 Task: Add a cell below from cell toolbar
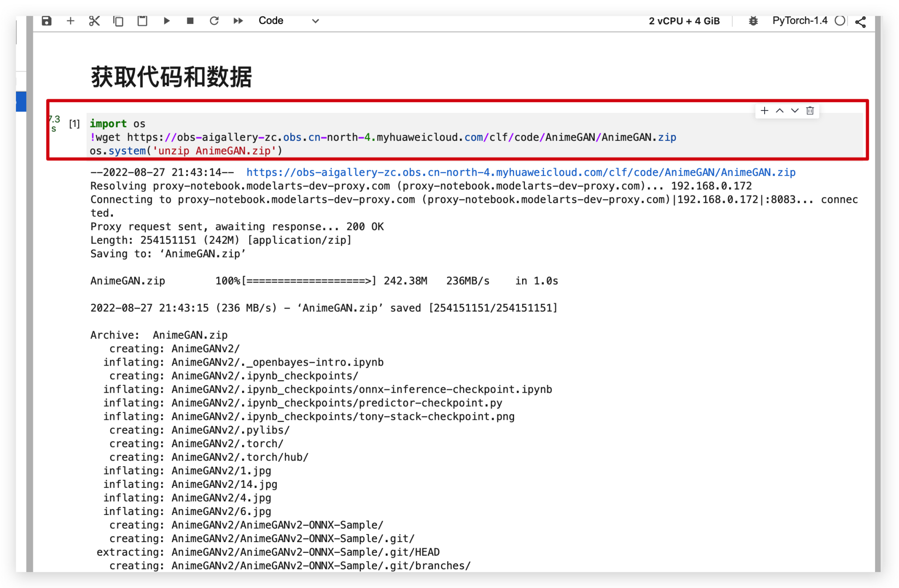(x=765, y=111)
